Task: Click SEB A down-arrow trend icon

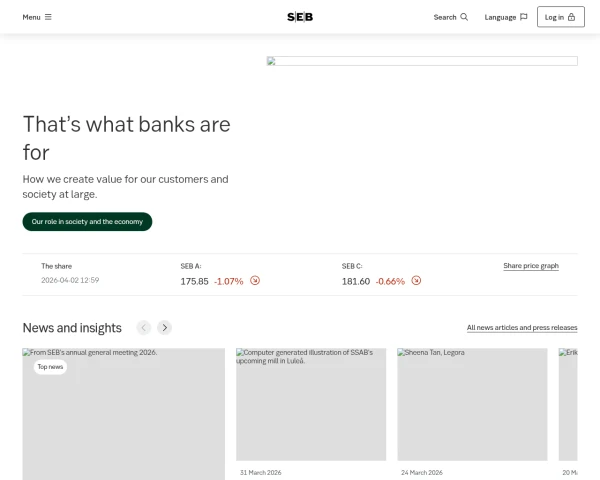Action: click(255, 281)
